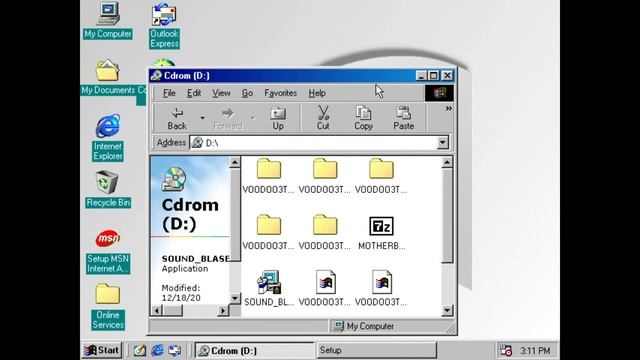Click the Cut toolbar button
The image size is (640, 360).
tap(323, 118)
